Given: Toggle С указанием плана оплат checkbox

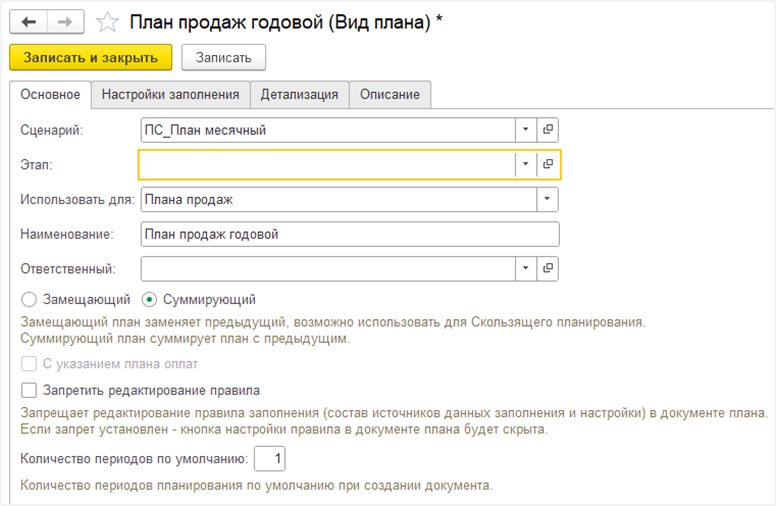Looking at the screenshot, I should tap(29, 364).
